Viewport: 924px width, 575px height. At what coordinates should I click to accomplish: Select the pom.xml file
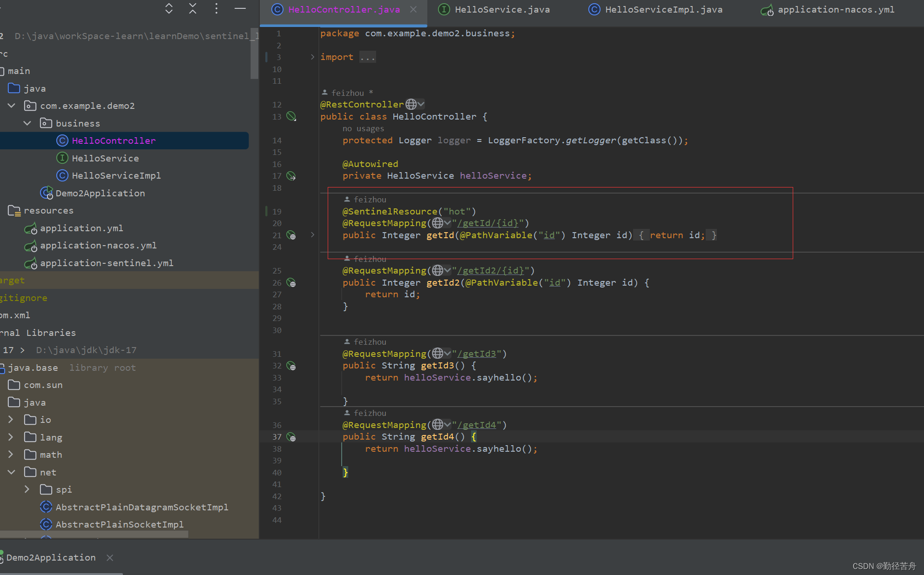click(x=15, y=315)
